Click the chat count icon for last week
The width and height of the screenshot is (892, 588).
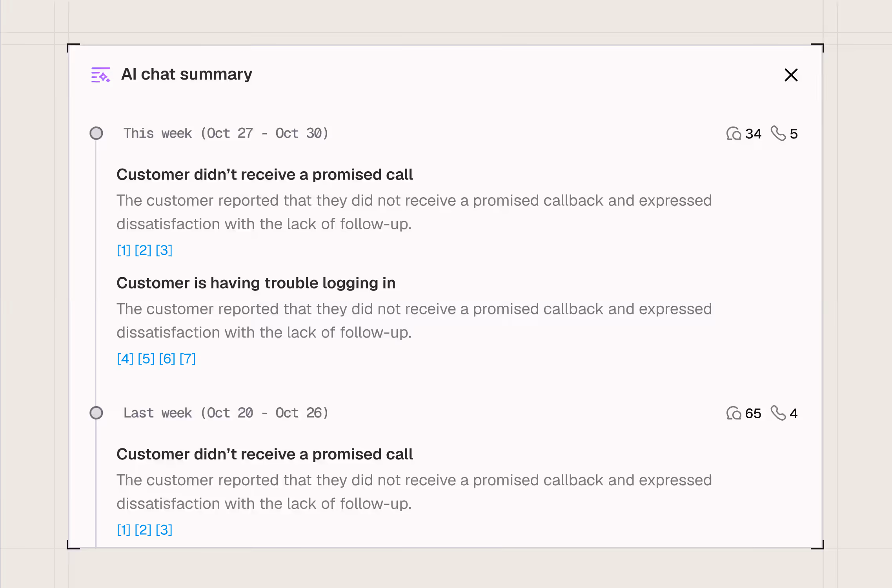[x=734, y=413]
